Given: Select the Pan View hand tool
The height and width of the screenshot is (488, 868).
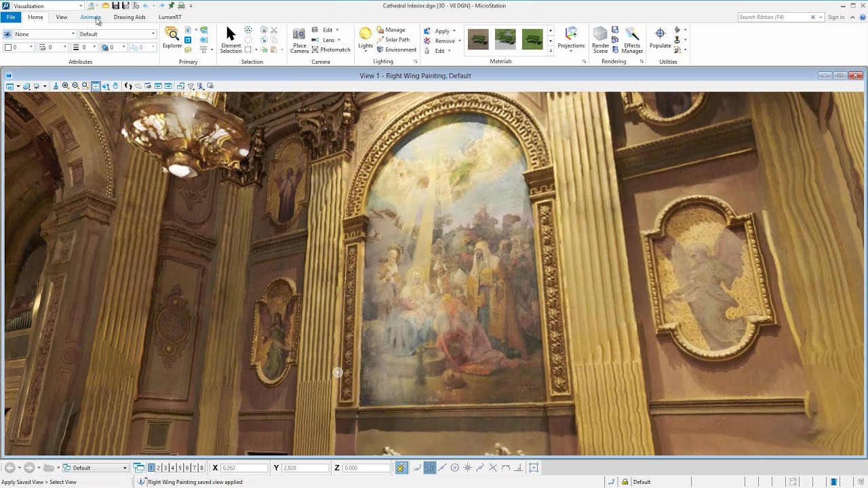Looking at the screenshot, I should click(116, 86).
